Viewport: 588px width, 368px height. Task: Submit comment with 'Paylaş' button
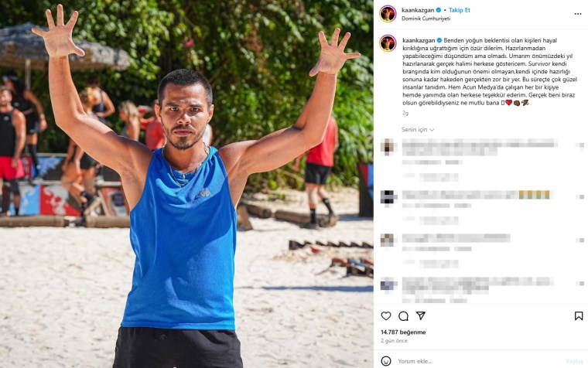(574, 361)
